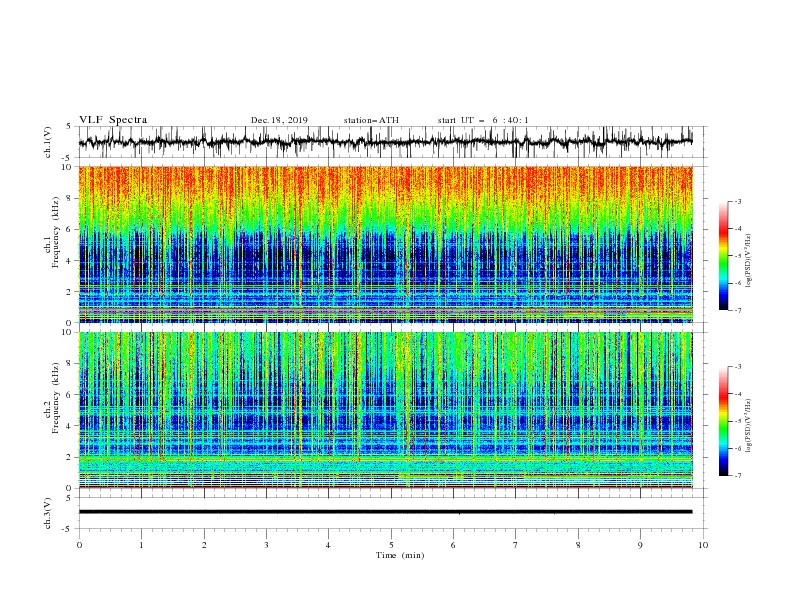Viewport: 792px width, 612px height.
Task: Click the "7" tick on the time axis
Action: coord(515,545)
